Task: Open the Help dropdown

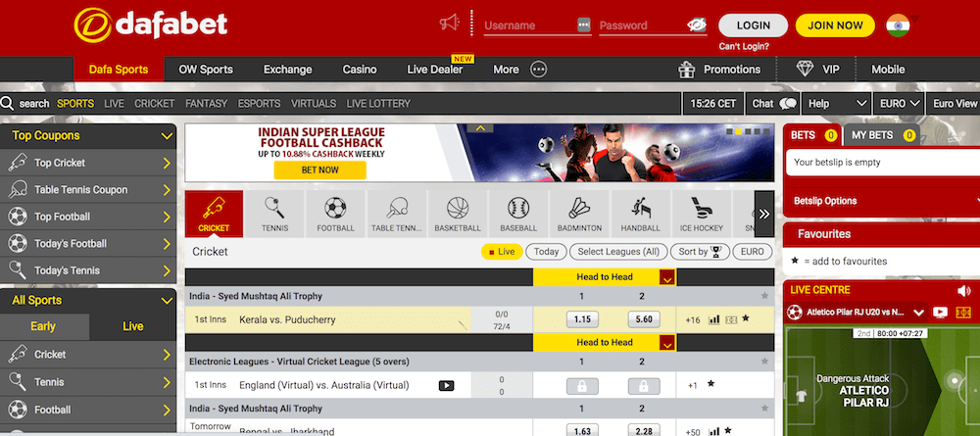Action: 836,104
